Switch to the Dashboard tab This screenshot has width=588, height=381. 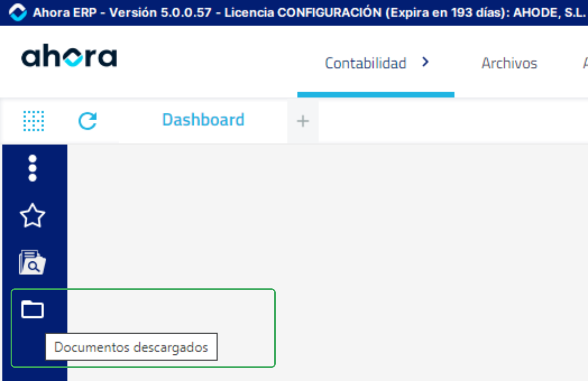pos(203,120)
